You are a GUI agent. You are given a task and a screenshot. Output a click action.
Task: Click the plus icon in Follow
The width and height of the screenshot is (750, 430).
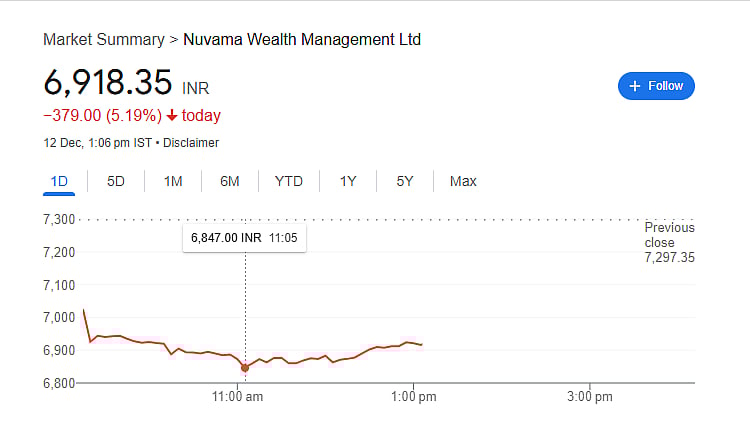(634, 86)
